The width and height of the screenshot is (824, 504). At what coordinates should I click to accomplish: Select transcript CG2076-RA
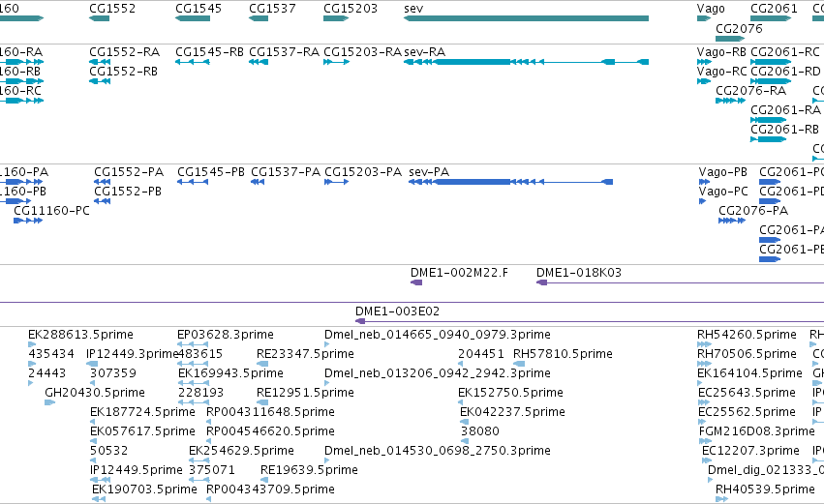coord(730,101)
